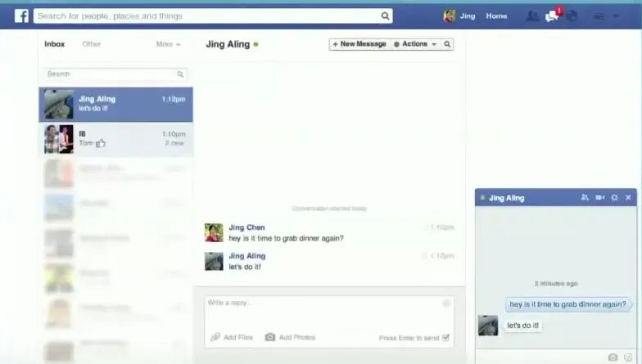Click Jing Aling title in chat popup header
Image resolution: width=642 pixels, height=364 pixels.
506,198
